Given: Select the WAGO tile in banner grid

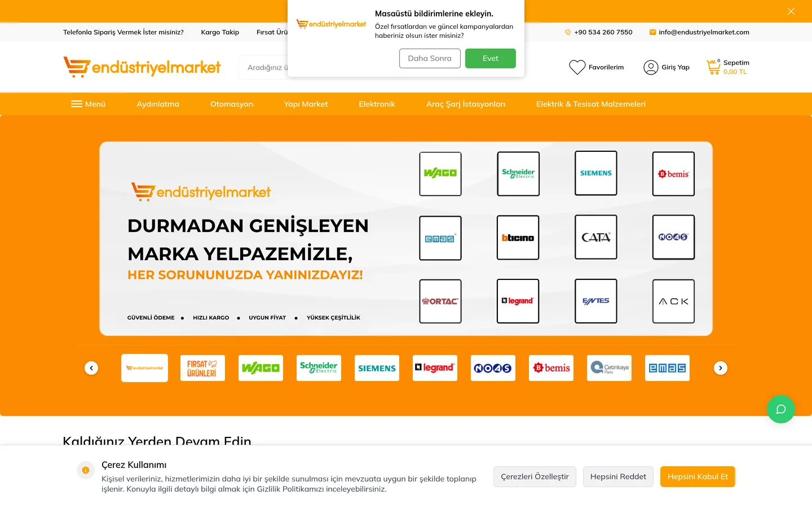Looking at the screenshot, I should [440, 174].
